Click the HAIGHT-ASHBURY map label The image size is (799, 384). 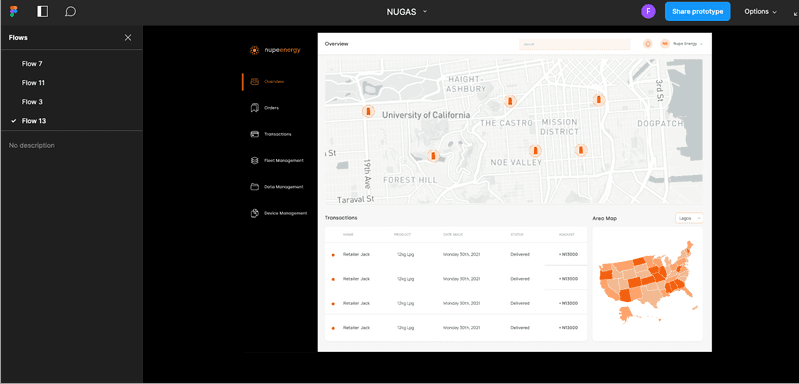click(466, 84)
